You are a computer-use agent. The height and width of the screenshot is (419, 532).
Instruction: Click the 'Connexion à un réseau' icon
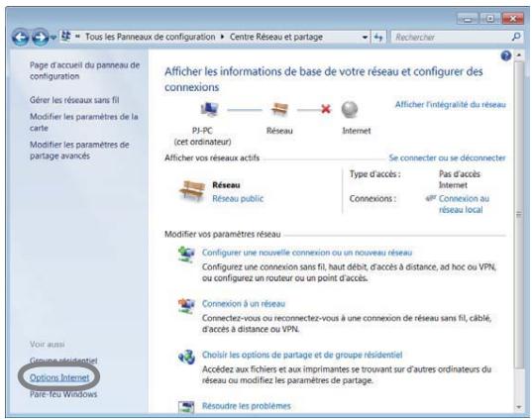click(186, 306)
